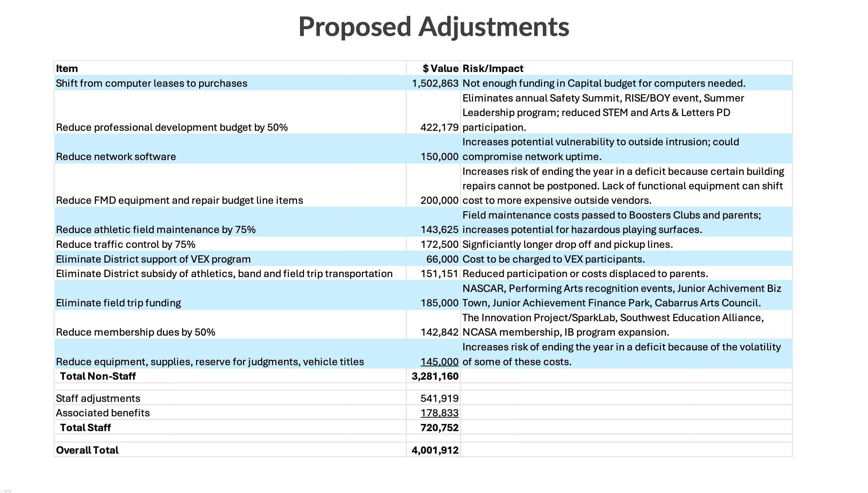The image size is (868, 493).
Task: Click the 151,151 transportation subsidy value
Action: click(439, 274)
